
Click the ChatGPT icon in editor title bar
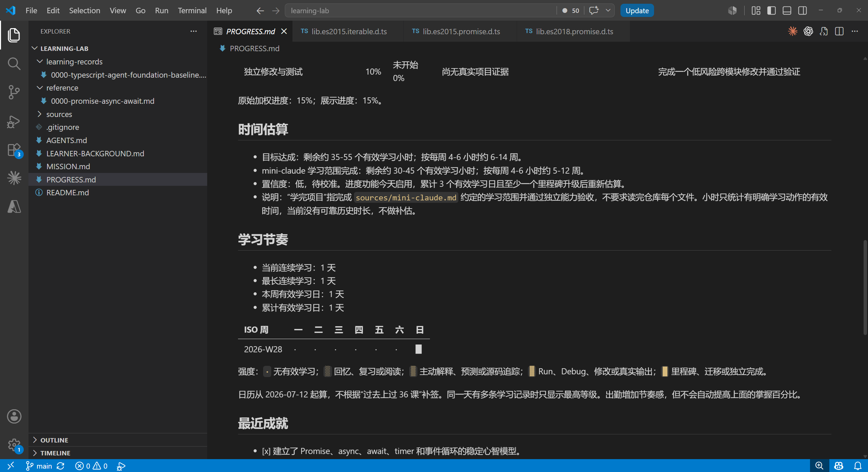(808, 31)
